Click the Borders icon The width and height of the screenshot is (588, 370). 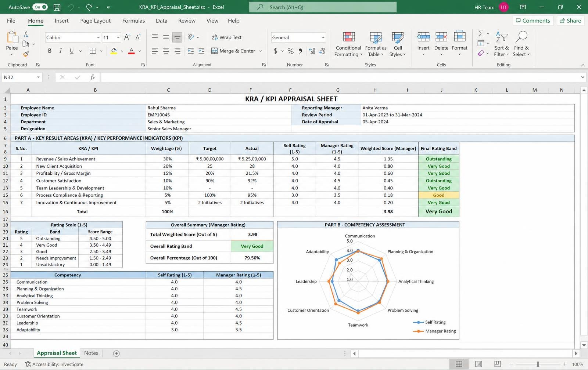[93, 51]
